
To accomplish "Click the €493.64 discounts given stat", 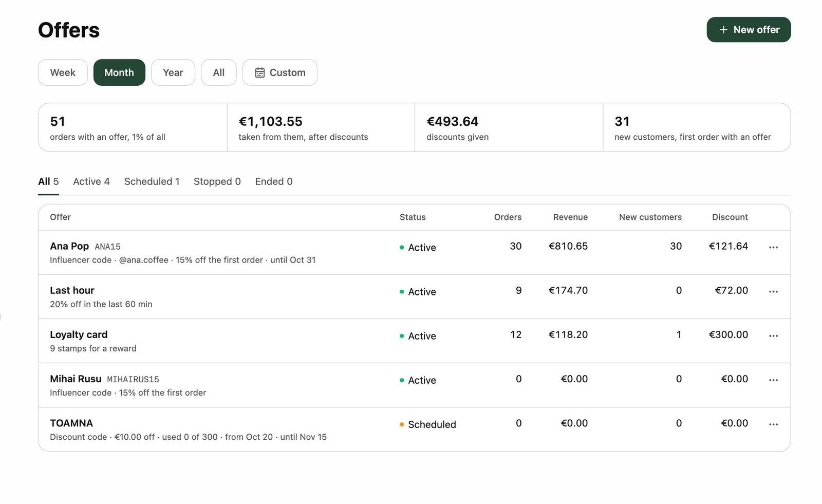I will [509, 127].
